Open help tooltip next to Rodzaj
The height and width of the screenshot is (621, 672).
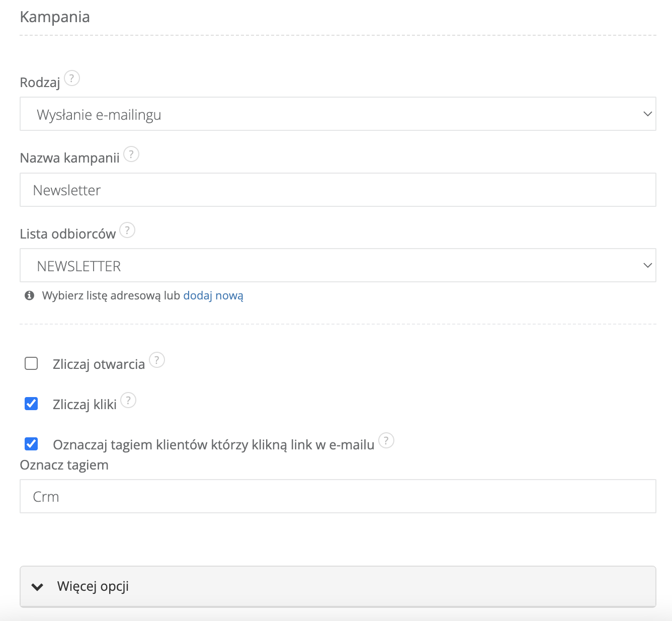pyautogui.click(x=72, y=79)
